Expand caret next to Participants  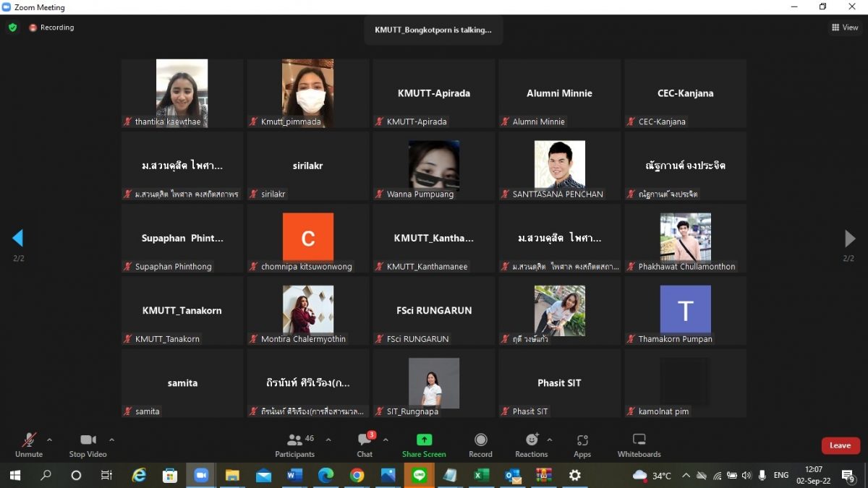[x=328, y=440]
